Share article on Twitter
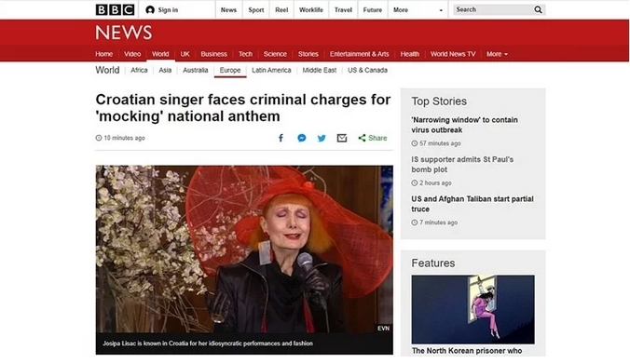This screenshot has width=630, height=364. pos(322,138)
